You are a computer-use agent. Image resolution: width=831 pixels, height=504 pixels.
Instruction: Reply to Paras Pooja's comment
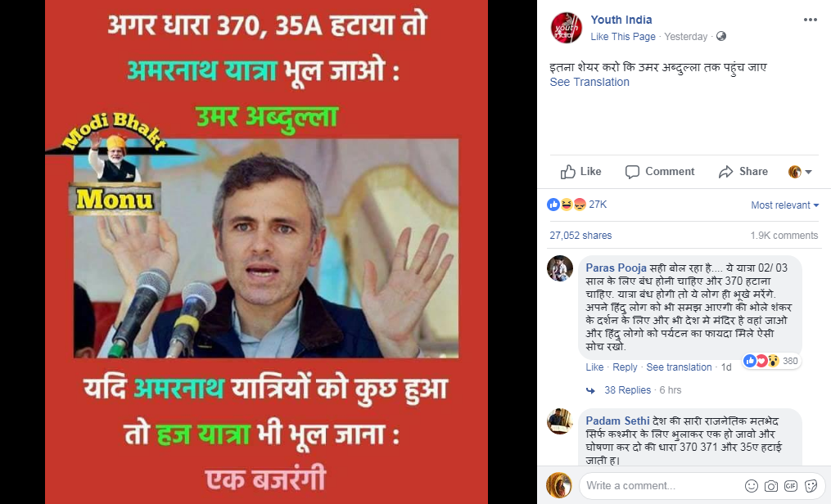625,367
